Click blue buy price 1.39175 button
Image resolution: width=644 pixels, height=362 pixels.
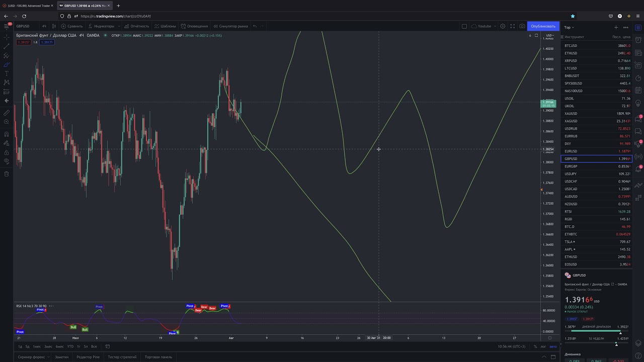pyautogui.click(x=47, y=42)
